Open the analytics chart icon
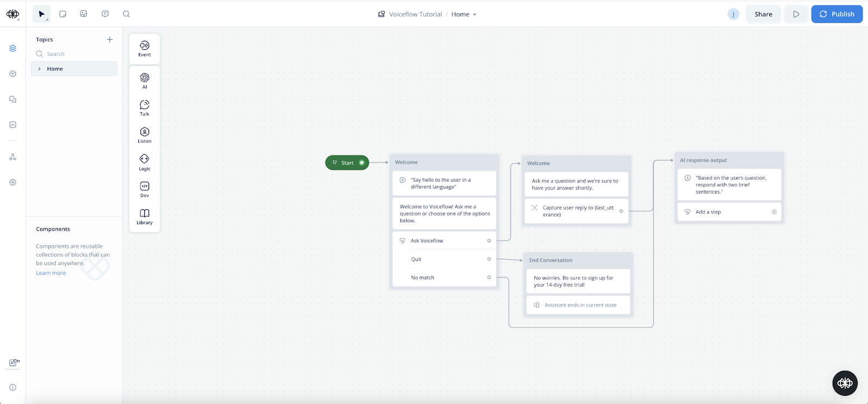This screenshot has width=868, height=404. pyautogui.click(x=13, y=125)
